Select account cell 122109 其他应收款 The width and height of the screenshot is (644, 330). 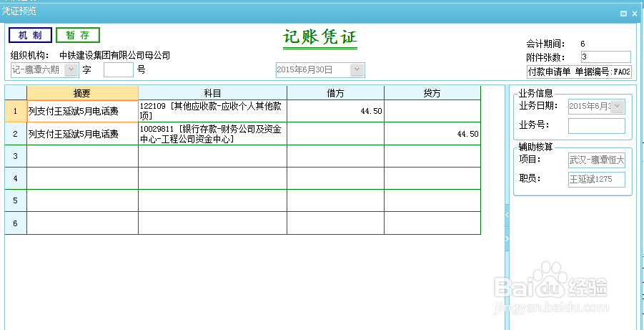click(x=212, y=111)
